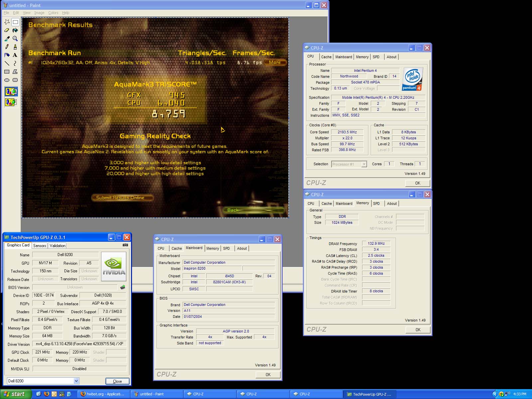Click OK in the CPU-Z Memory window

pos(418,330)
